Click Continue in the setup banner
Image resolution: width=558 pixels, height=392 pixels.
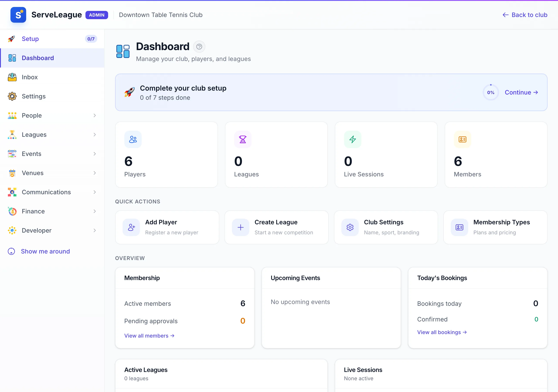click(x=521, y=93)
